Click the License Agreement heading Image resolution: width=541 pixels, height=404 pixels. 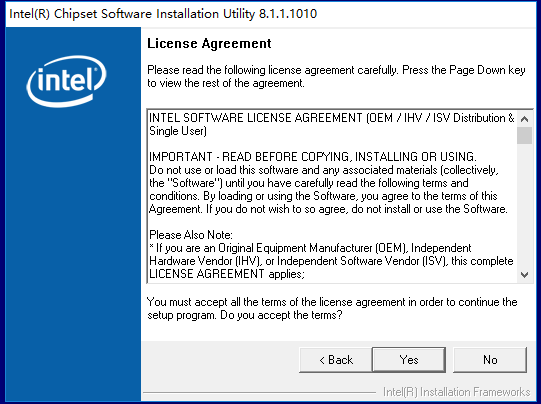[x=209, y=43]
